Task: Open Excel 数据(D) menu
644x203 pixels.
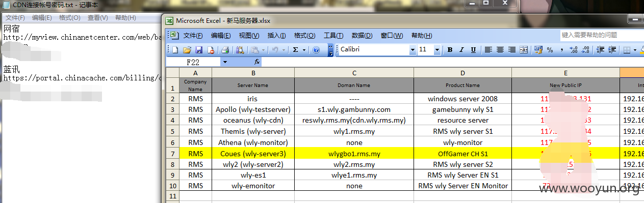Action: 362,36
